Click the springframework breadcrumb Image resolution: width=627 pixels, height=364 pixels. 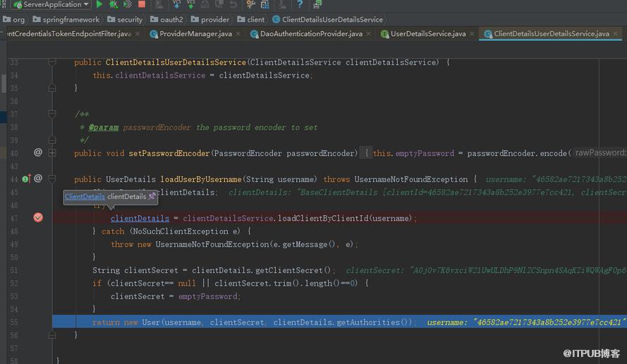[x=66, y=19]
